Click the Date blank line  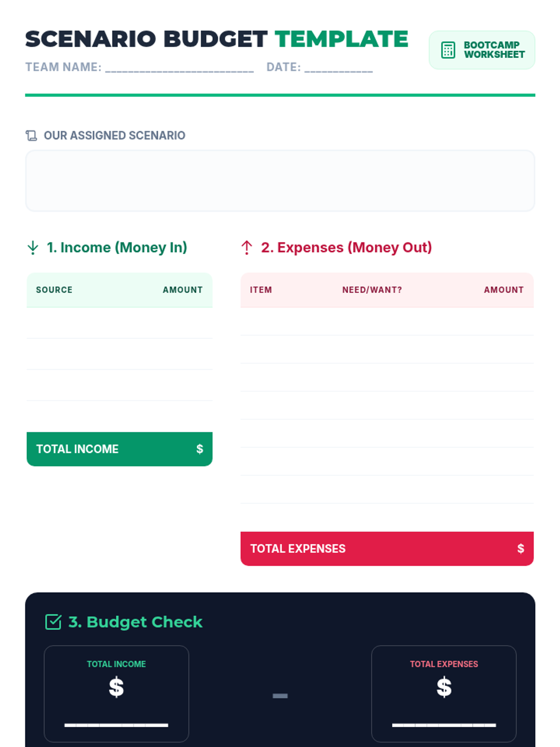point(338,68)
